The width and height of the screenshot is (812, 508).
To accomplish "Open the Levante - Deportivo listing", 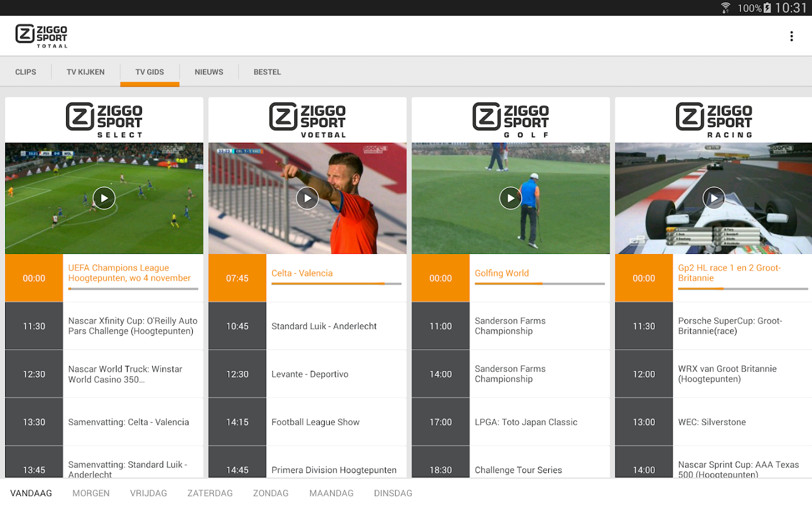I will click(307, 374).
